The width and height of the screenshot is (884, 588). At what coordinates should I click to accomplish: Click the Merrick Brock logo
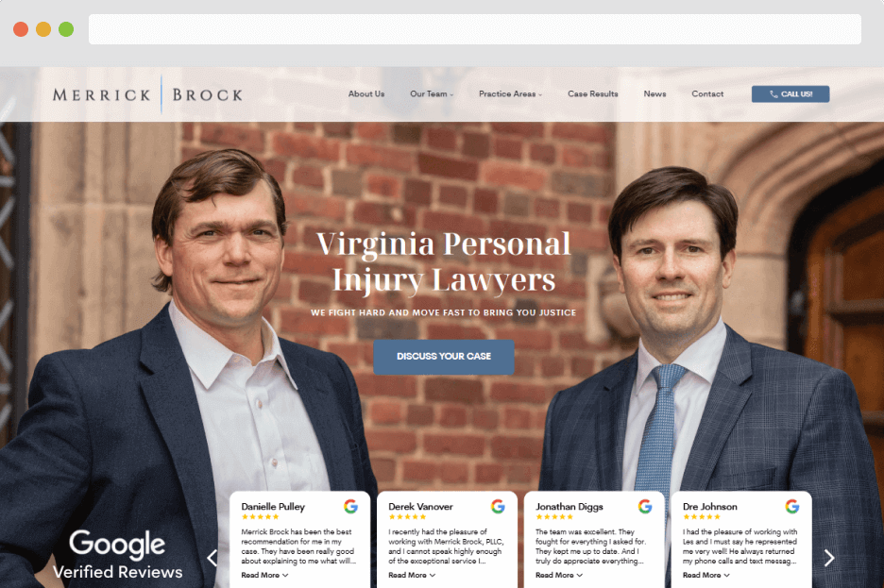click(x=147, y=94)
